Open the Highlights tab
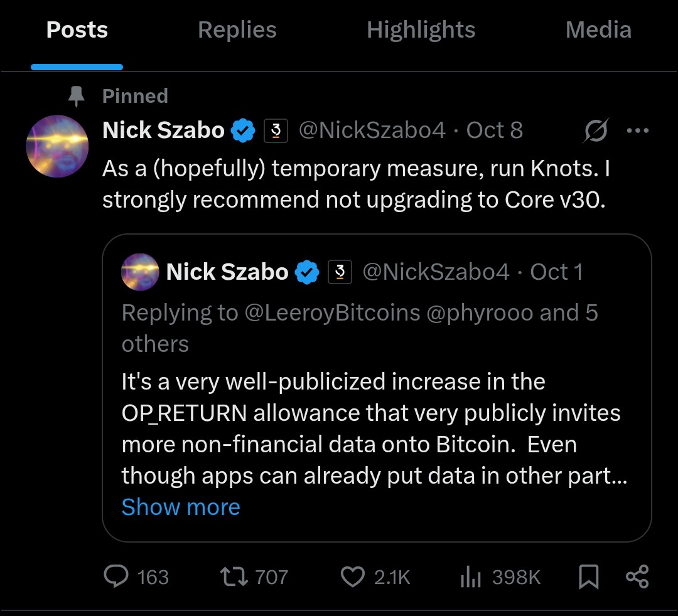 (x=421, y=30)
